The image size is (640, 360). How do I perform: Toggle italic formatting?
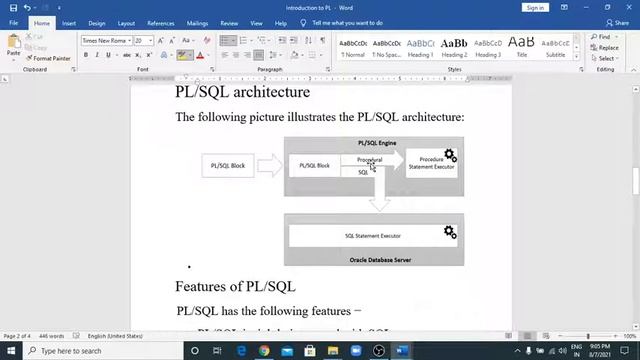[97, 55]
